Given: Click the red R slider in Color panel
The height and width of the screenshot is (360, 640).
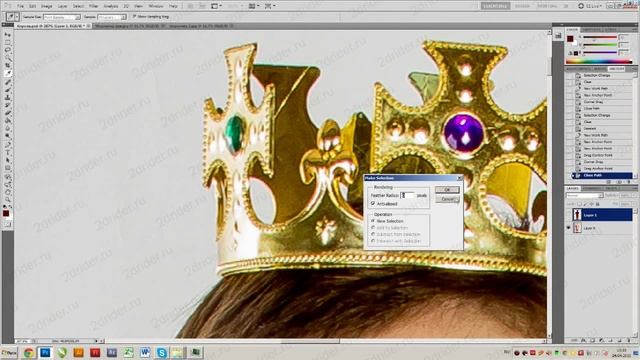Looking at the screenshot, I should click(600, 38).
